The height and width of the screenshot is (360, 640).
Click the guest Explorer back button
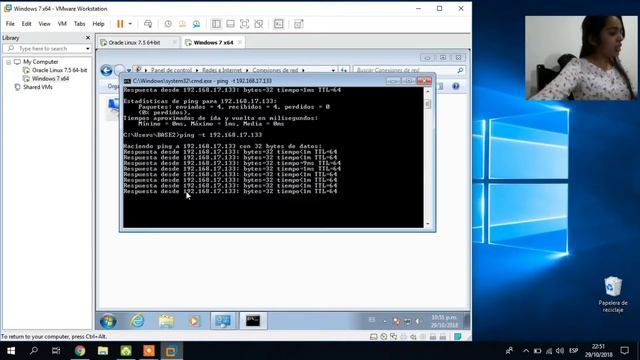tap(107, 70)
